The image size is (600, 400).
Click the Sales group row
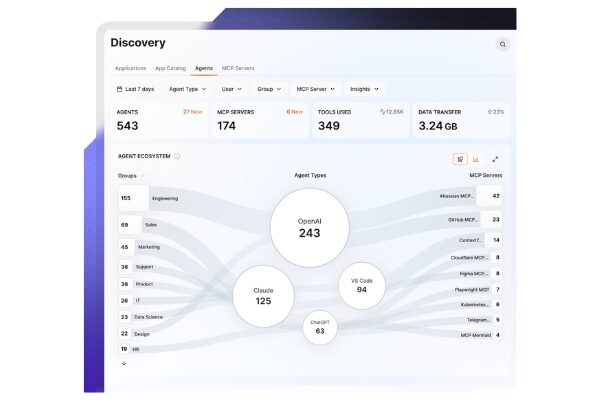pos(139,225)
